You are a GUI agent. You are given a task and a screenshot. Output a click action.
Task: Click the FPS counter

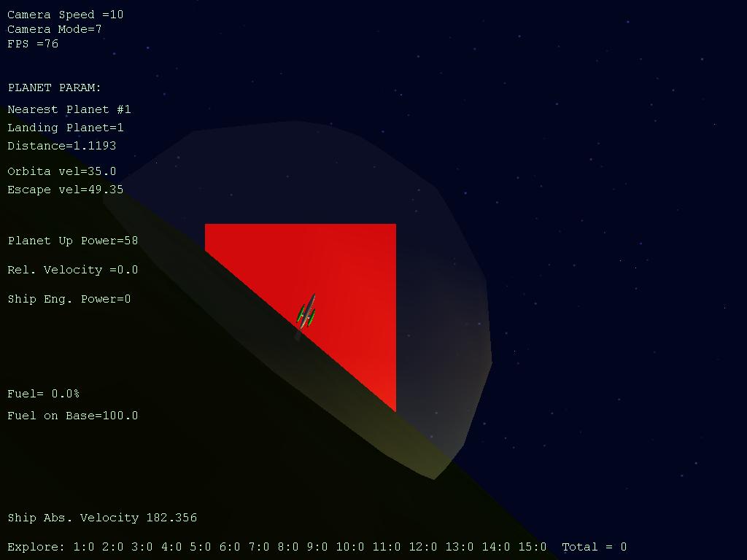click(x=33, y=44)
